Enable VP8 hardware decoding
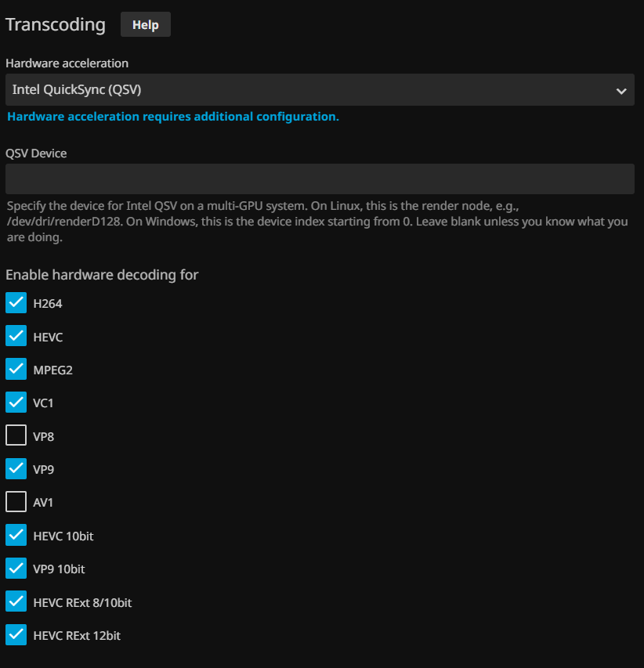Screen dimensions: 644x668 point(16,436)
